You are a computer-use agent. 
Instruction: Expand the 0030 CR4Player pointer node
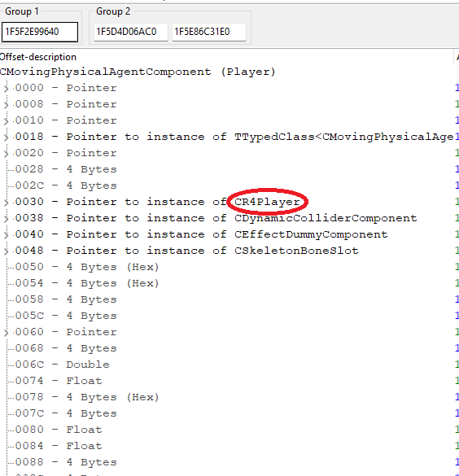click(x=6, y=202)
